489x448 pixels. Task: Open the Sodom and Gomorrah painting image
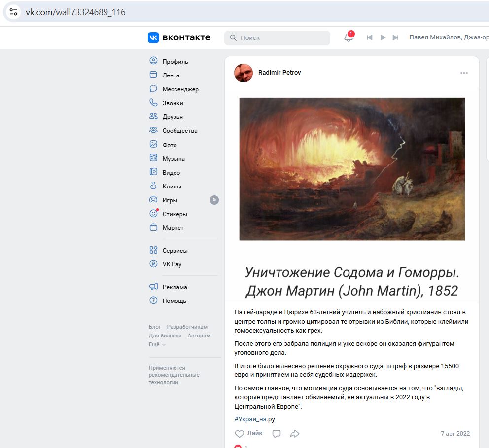point(352,169)
